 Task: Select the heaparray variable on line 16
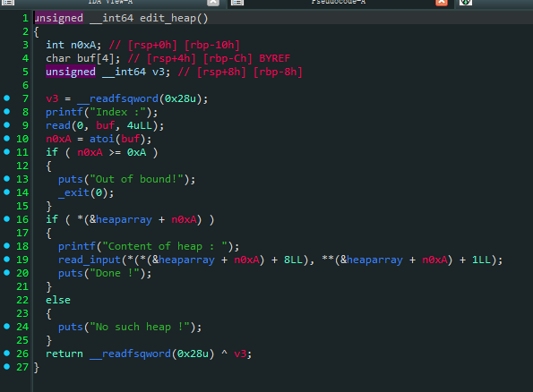[124, 220]
